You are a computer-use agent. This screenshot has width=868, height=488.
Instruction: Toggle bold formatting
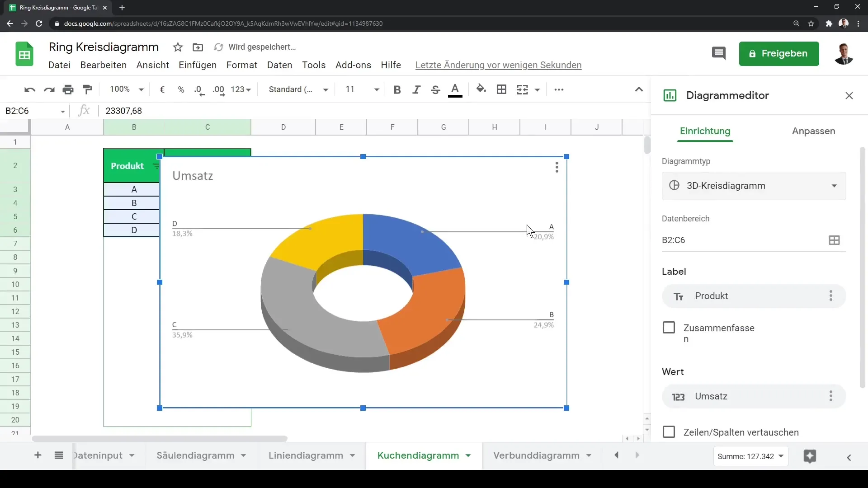pyautogui.click(x=397, y=89)
